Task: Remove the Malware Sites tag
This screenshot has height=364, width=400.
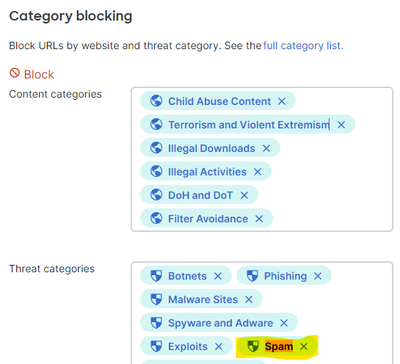Action: (249, 300)
